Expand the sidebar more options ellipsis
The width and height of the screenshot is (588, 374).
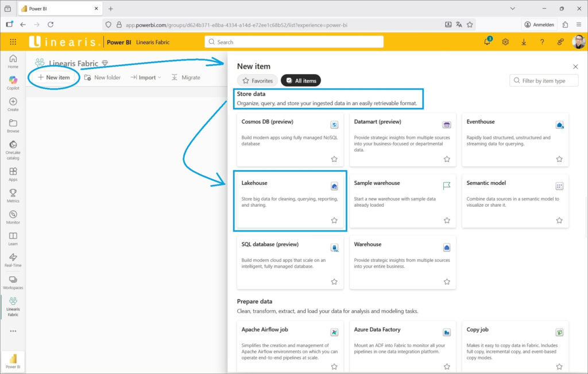coord(13,331)
